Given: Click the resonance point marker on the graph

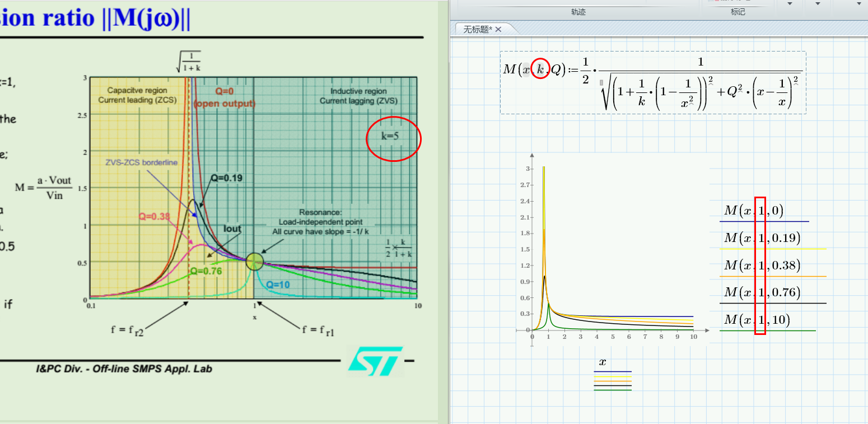Looking at the screenshot, I should pyautogui.click(x=255, y=262).
